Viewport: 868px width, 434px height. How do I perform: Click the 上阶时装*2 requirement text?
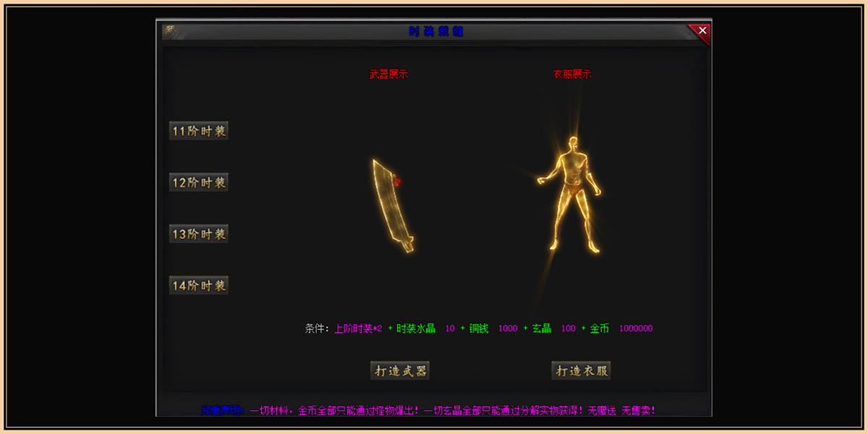point(358,328)
